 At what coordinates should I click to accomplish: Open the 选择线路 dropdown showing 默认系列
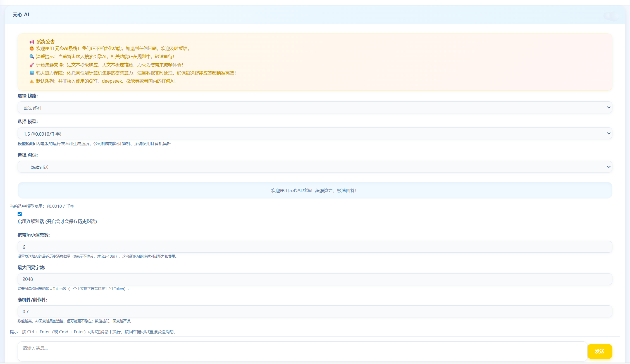click(x=315, y=107)
